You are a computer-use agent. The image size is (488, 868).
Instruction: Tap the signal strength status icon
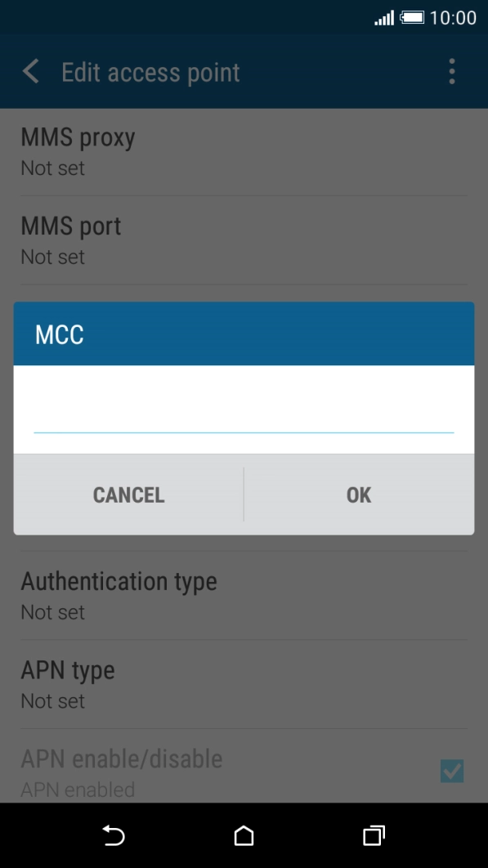(x=384, y=18)
